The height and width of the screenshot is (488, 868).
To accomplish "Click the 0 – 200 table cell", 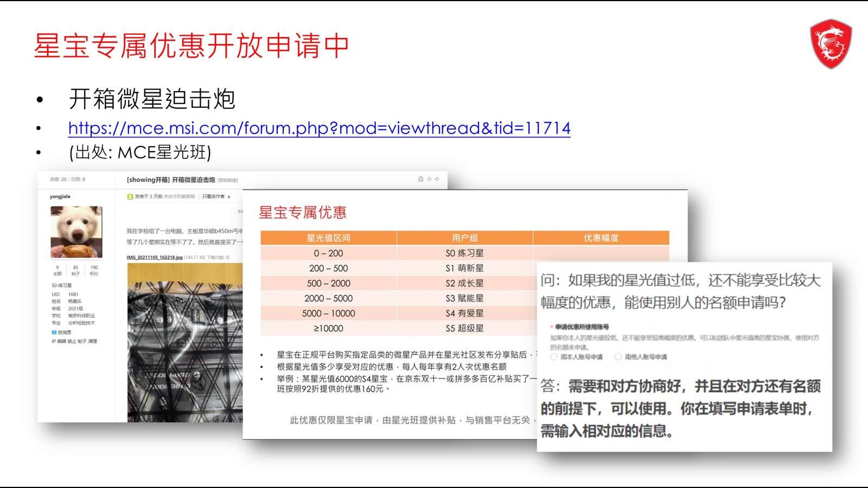I will coord(329,253).
